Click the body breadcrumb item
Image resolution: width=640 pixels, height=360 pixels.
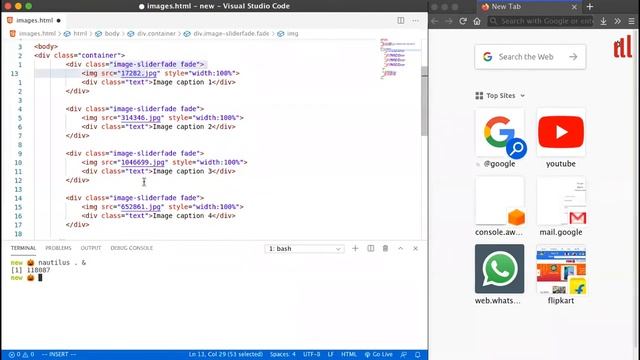click(112, 33)
